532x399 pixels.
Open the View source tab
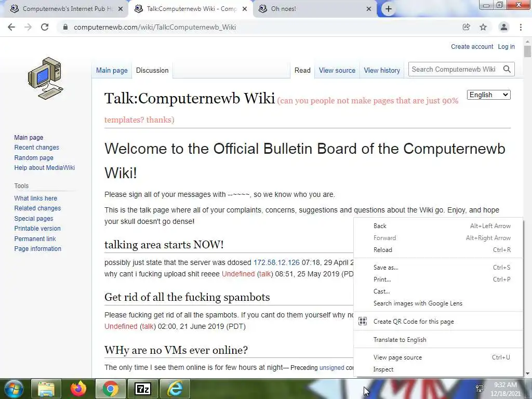click(337, 70)
